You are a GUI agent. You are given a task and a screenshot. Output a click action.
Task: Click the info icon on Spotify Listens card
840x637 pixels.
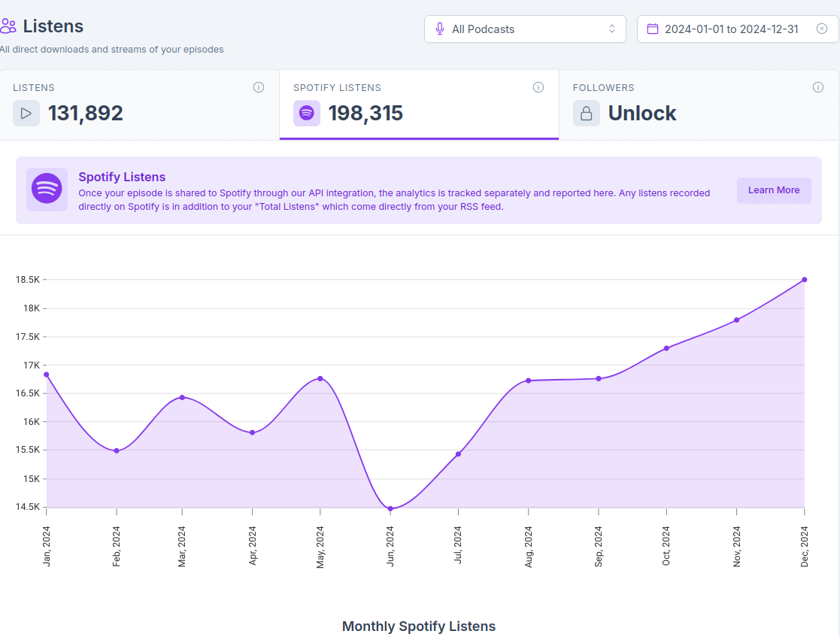(538, 87)
